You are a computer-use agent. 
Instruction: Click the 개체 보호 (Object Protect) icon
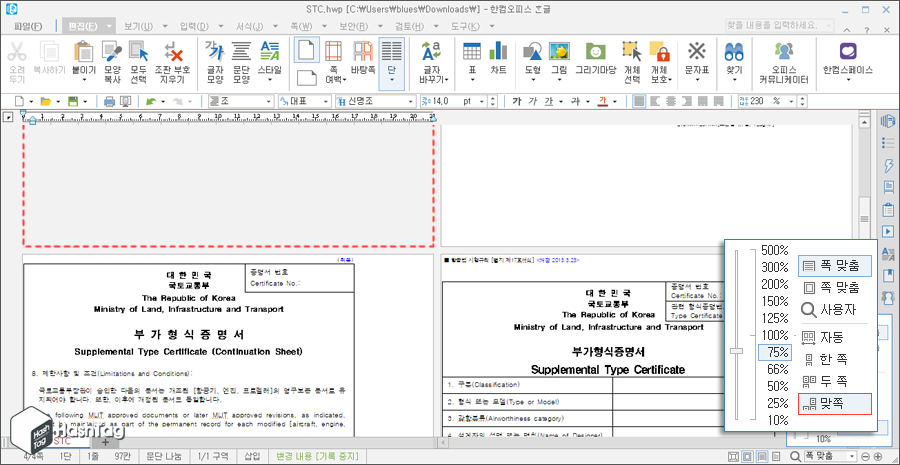point(661,52)
